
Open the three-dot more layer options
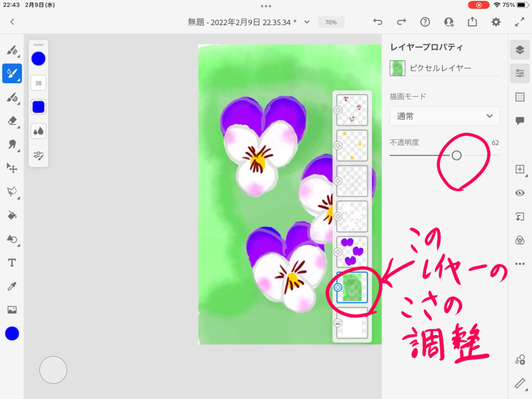[x=520, y=264]
